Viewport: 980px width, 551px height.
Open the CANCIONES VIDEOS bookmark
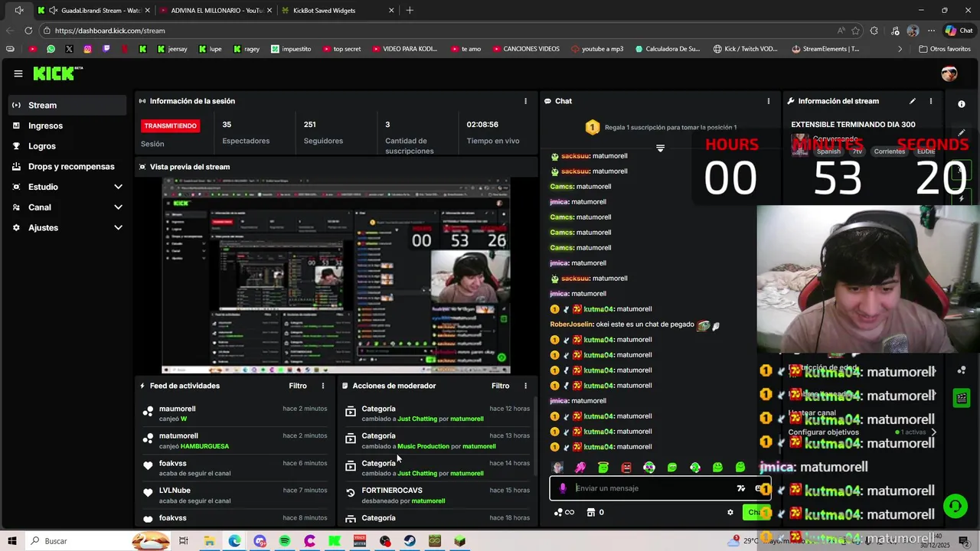[x=525, y=49]
